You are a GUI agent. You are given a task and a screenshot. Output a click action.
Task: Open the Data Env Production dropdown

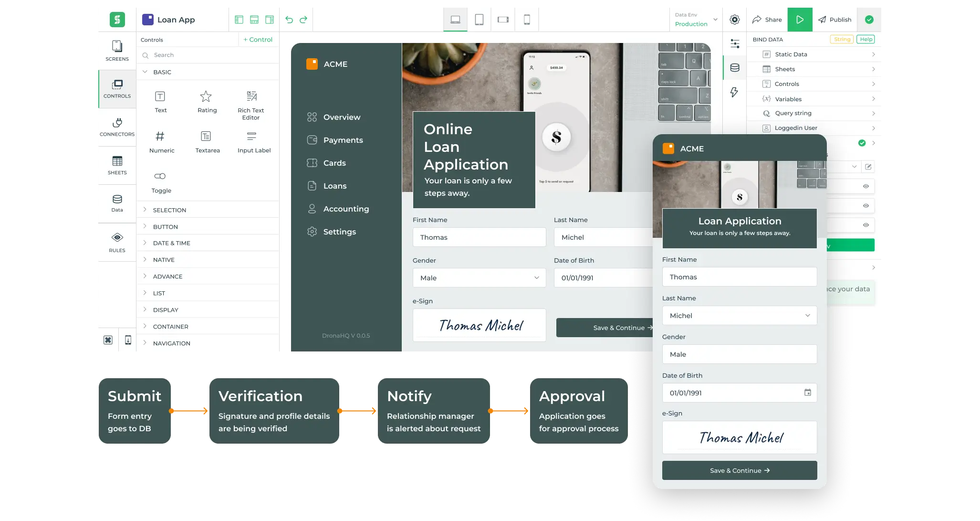coord(696,20)
